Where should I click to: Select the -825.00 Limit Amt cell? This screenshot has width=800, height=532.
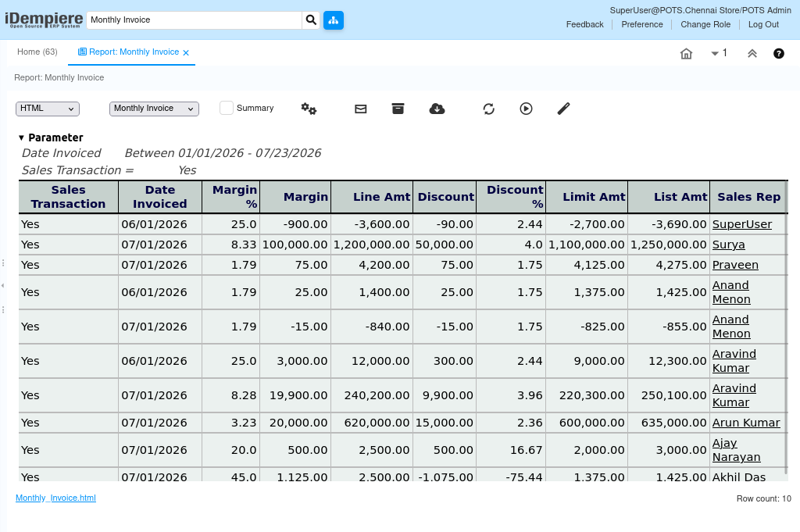(587, 327)
